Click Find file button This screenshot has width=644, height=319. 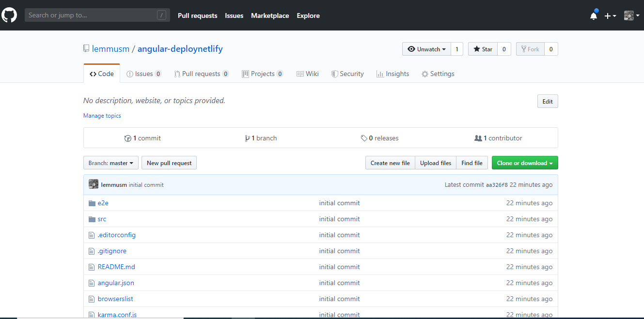(472, 163)
